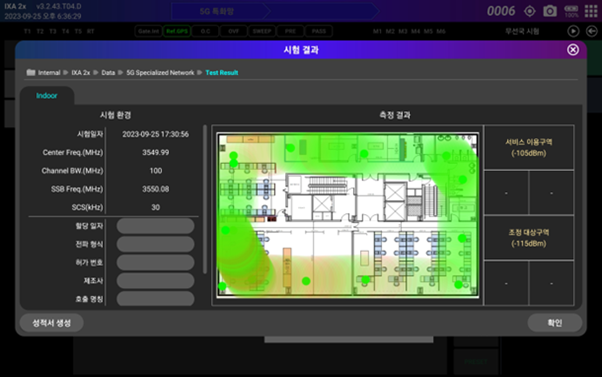Image resolution: width=602 pixels, height=377 pixels.
Task: Click the test environment panel scrollbar
Action: [205, 199]
